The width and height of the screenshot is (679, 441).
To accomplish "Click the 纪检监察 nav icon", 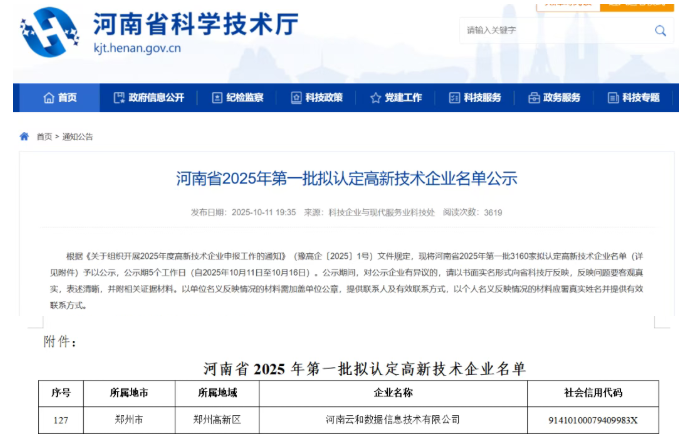I will click(x=215, y=98).
